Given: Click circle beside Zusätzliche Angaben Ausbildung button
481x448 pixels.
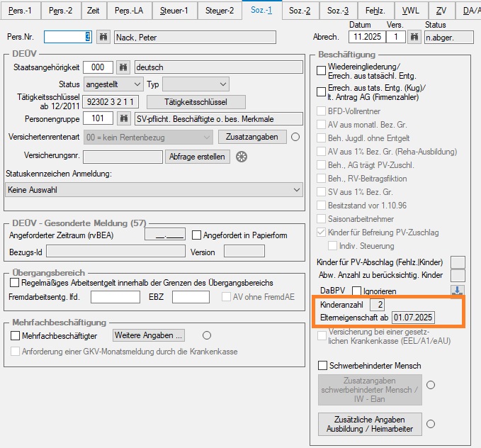Looking at the screenshot, I should click(x=431, y=424).
